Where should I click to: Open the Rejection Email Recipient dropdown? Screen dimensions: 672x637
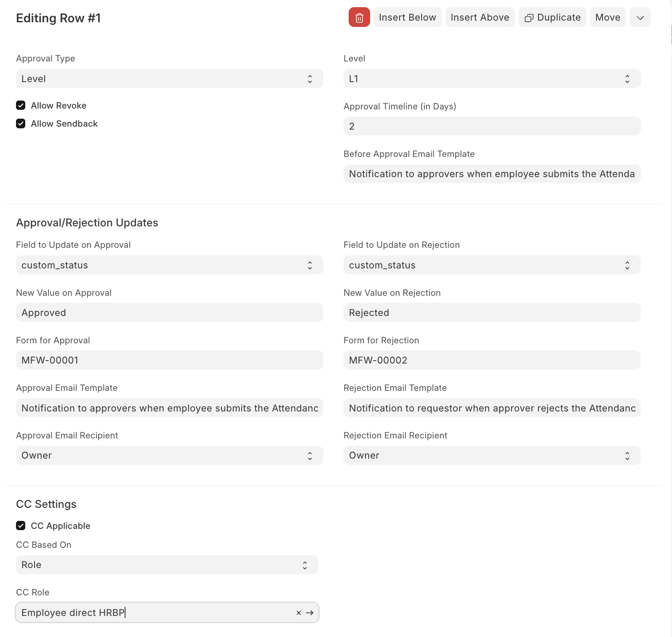click(x=492, y=455)
